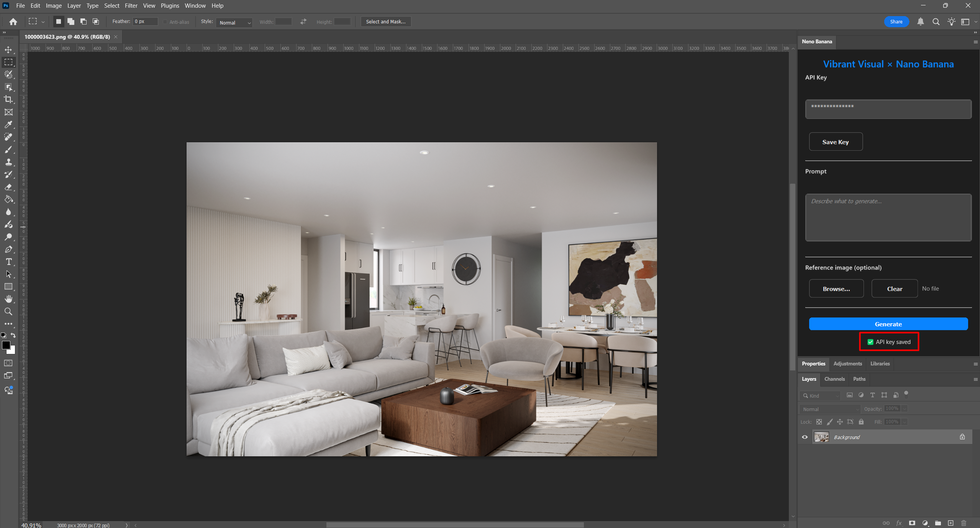Select the Clone Stamp tool
The width and height of the screenshot is (980, 528).
coord(8,162)
